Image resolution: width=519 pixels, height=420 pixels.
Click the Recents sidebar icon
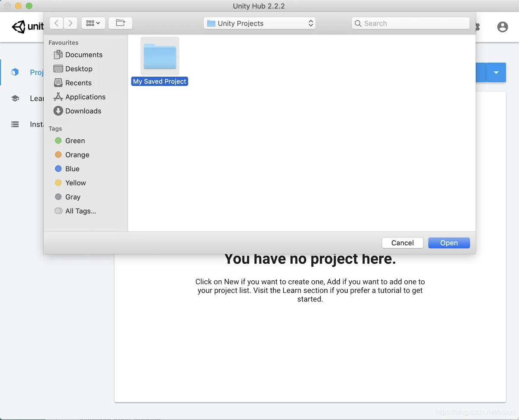pos(58,83)
